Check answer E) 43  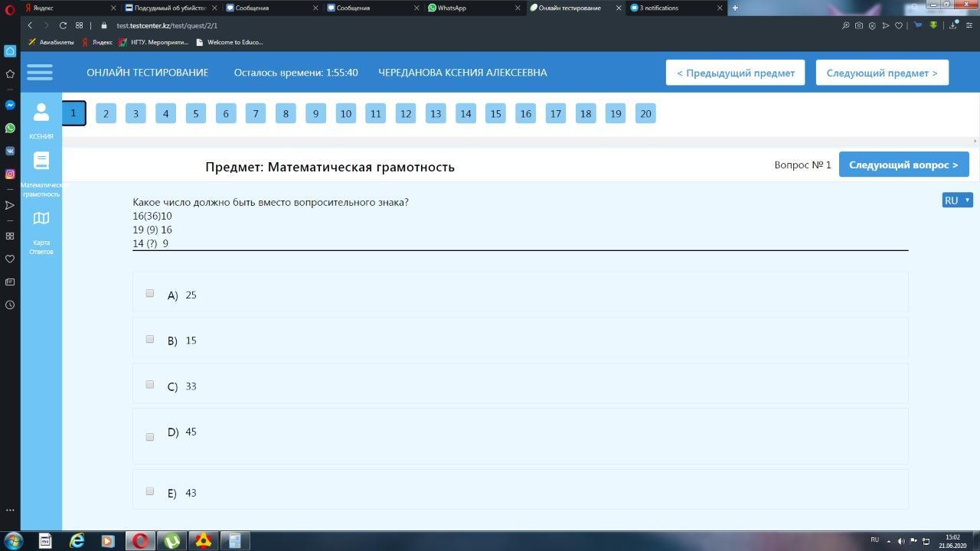(x=150, y=491)
